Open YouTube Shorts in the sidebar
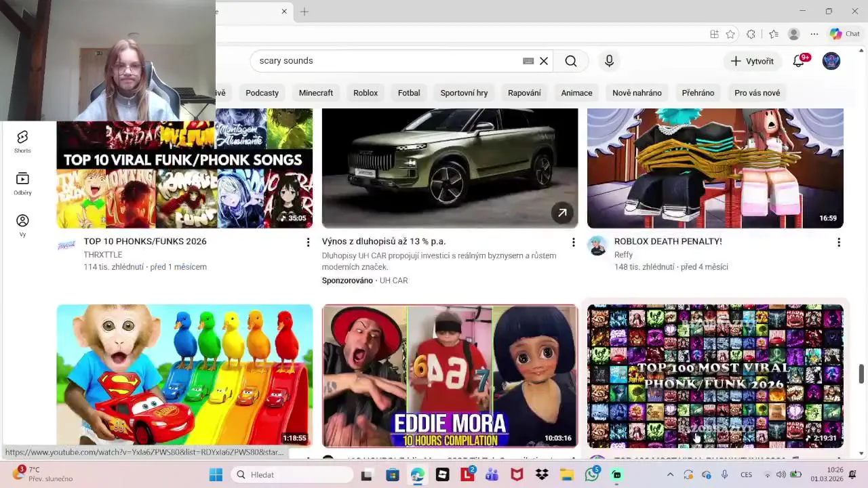 point(22,142)
